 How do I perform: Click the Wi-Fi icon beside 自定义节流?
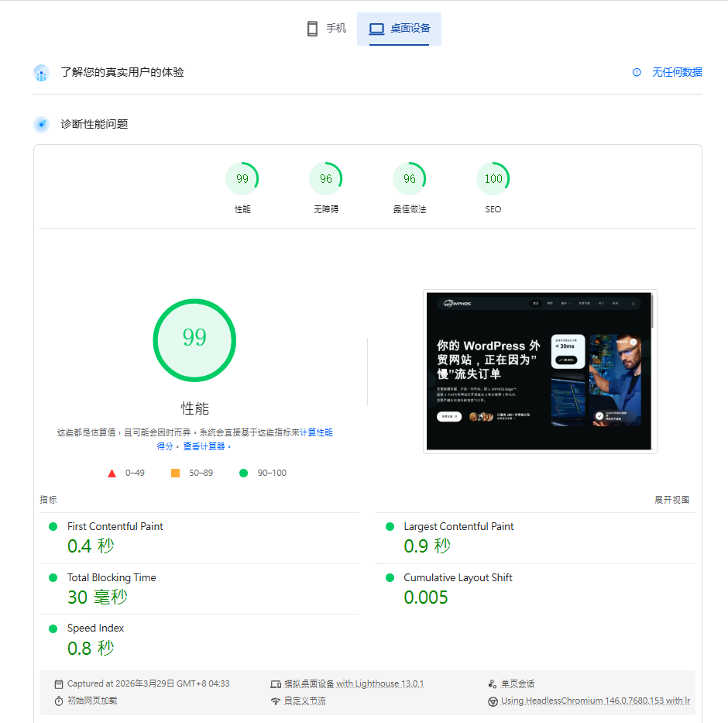click(x=275, y=701)
